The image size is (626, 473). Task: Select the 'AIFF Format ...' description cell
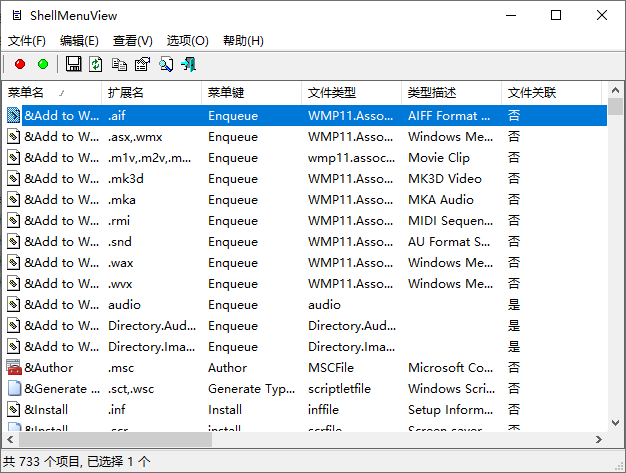[x=449, y=116]
